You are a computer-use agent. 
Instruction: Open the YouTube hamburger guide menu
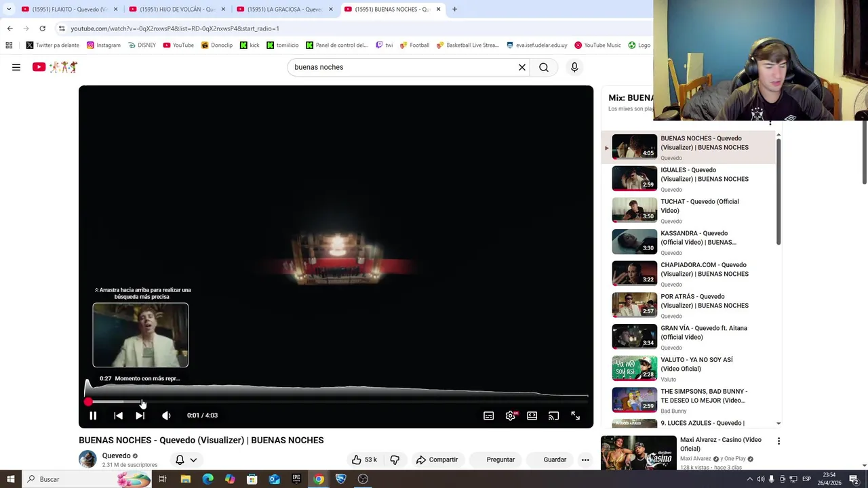coord(16,67)
